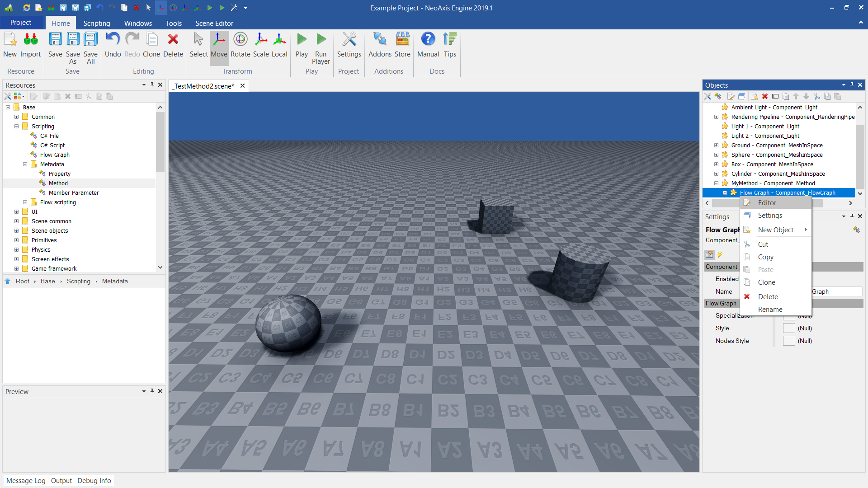Screen dimensions: 868x488
Task: Click the Import resource icon
Action: [x=30, y=40]
